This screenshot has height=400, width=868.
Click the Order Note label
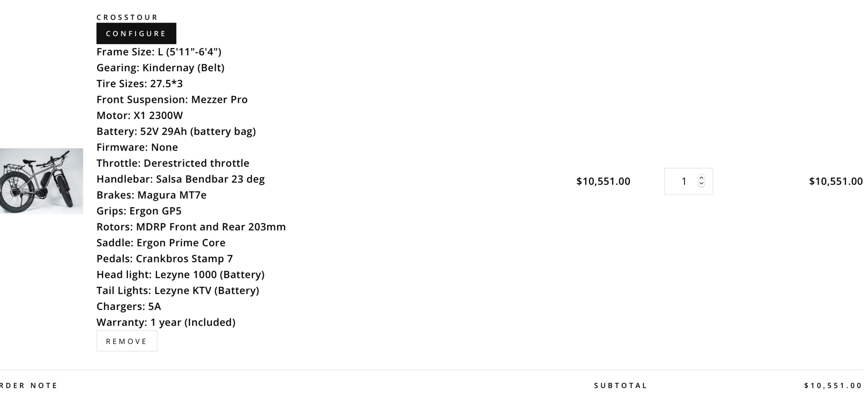(x=29, y=386)
